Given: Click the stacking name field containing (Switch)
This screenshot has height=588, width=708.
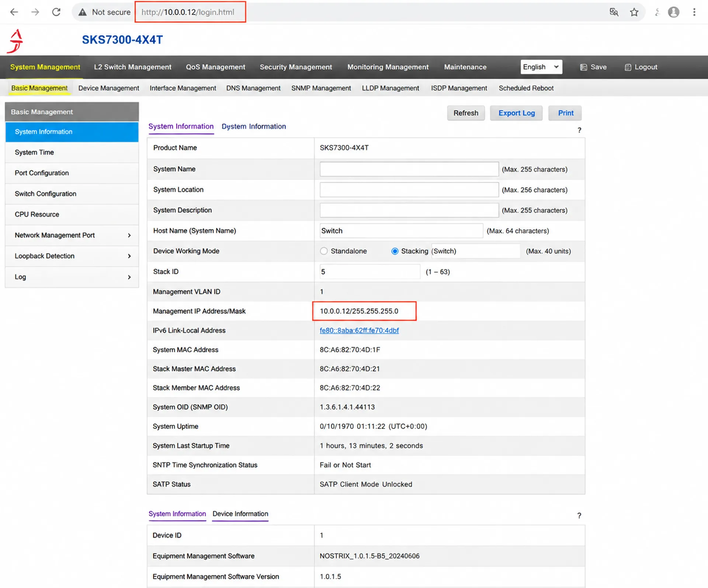Looking at the screenshot, I should click(x=476, y=251).
